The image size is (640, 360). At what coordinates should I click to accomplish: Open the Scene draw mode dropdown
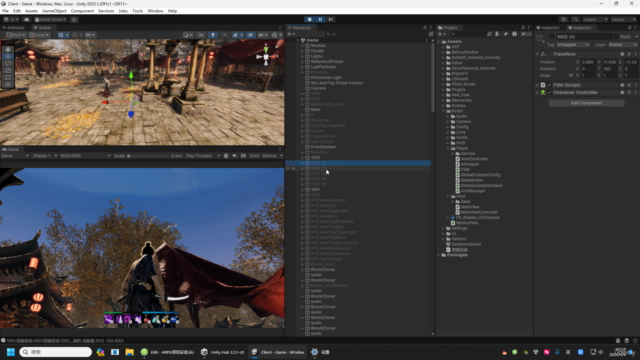pyautogui.click(x=188, y=35)
